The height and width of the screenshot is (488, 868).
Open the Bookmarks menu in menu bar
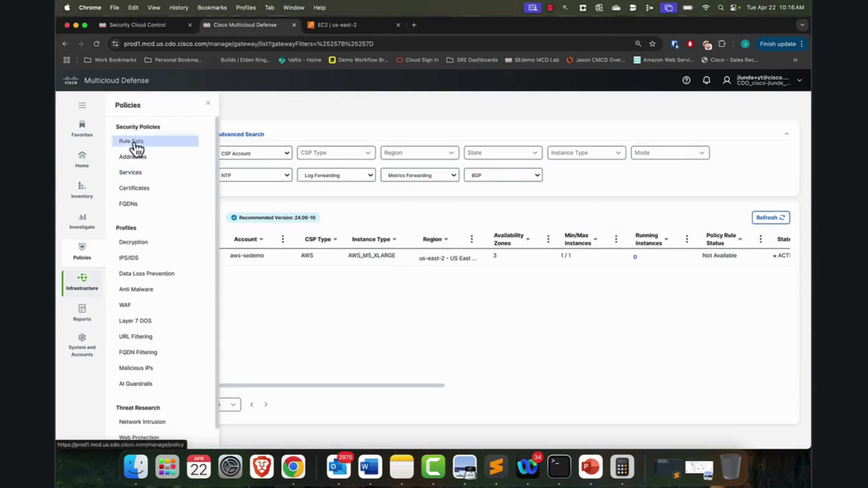(212, 8)
